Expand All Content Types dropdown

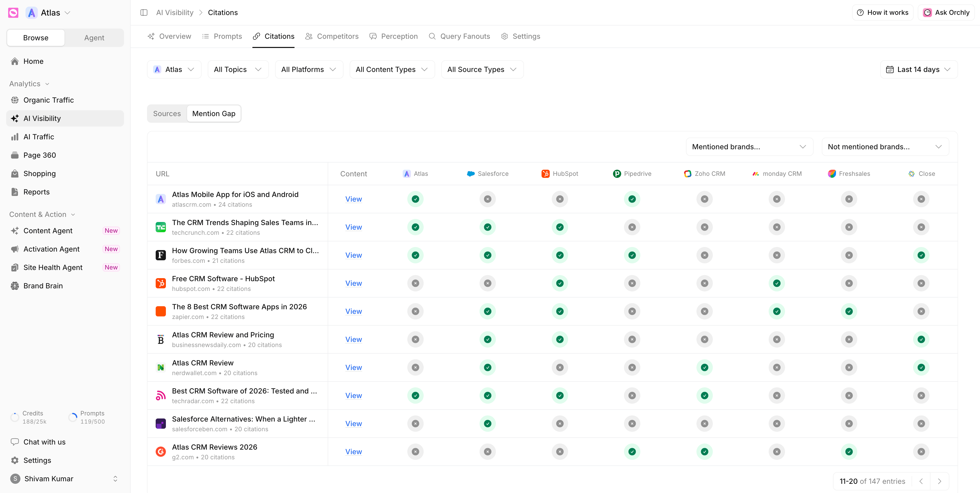[x=392, y=69]
